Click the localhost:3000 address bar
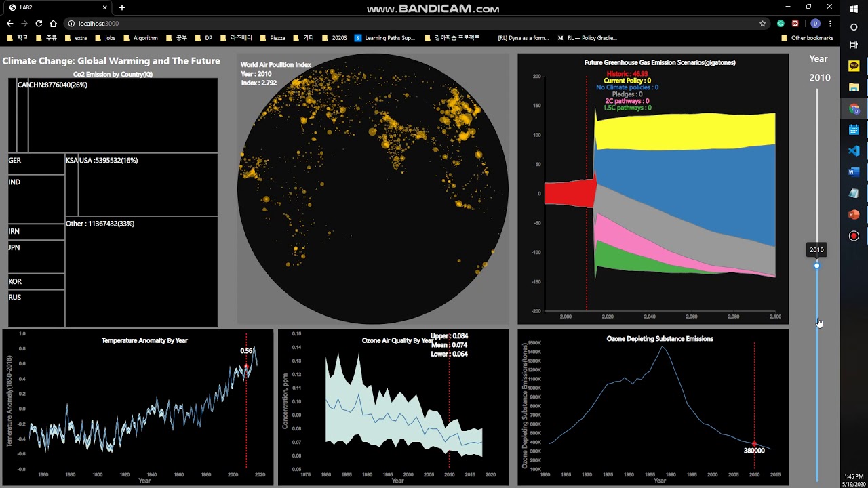 point(414,24)
